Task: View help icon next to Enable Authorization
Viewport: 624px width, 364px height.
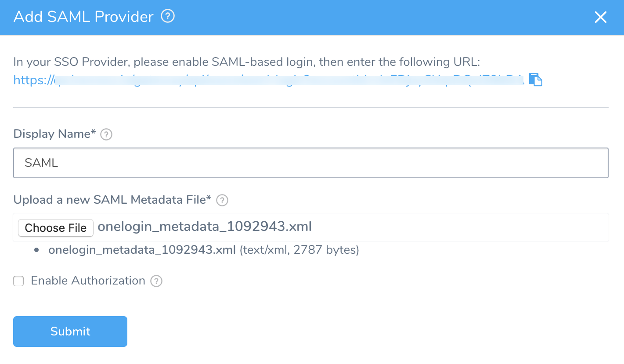Action: pyautogui.click(x=156, y=281)
